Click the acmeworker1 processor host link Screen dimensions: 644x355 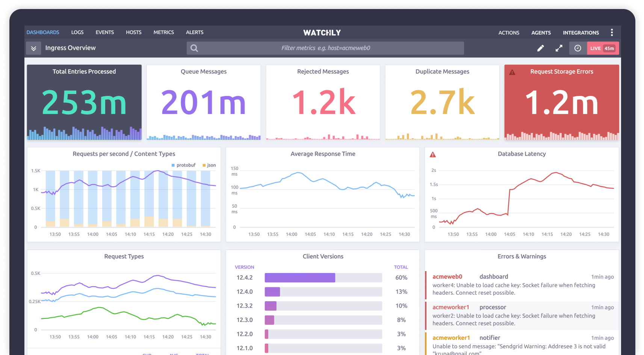point(451,307)
